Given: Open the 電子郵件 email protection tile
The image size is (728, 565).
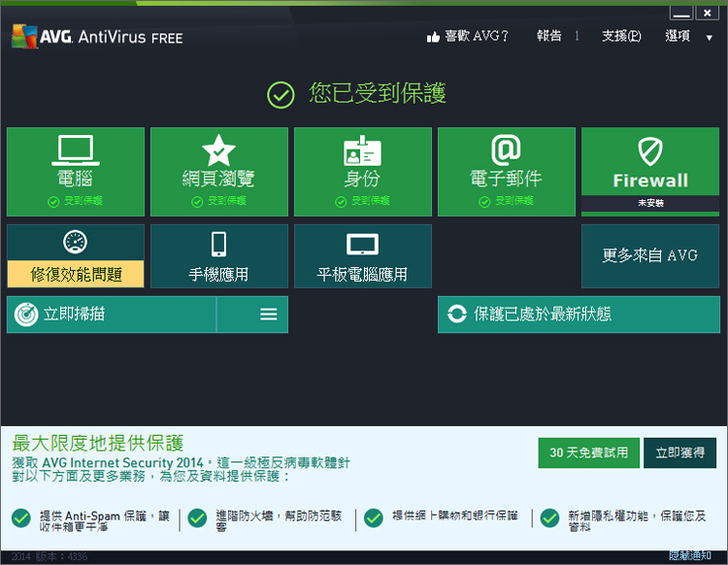Looking at the screenshot, I should pos(507,172).
